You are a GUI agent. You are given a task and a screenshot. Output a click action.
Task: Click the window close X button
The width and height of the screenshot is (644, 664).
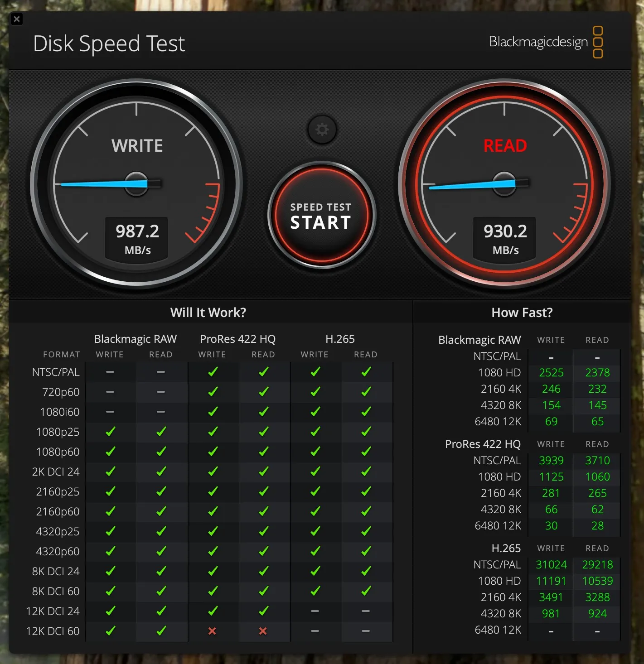click(17, 19)
